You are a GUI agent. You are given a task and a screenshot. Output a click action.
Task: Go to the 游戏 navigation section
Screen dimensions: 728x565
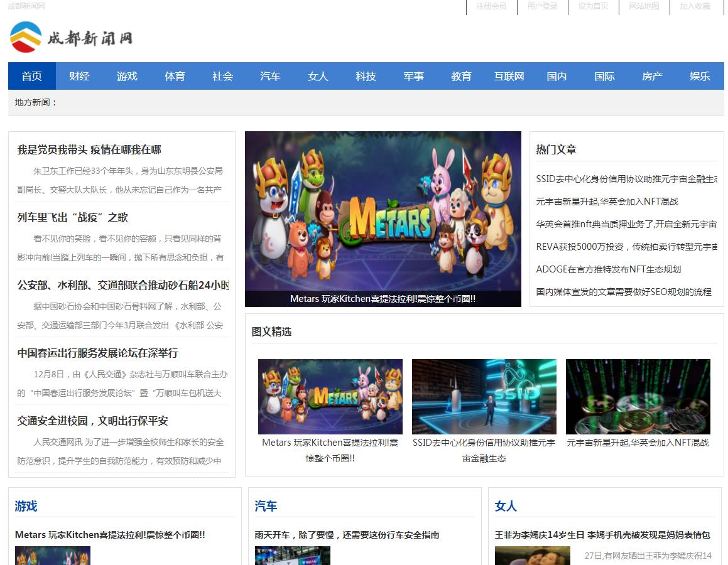coord(128,76)
